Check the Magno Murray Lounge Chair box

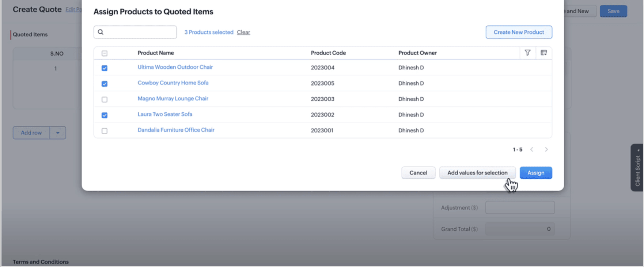click(x=105, y=99)
